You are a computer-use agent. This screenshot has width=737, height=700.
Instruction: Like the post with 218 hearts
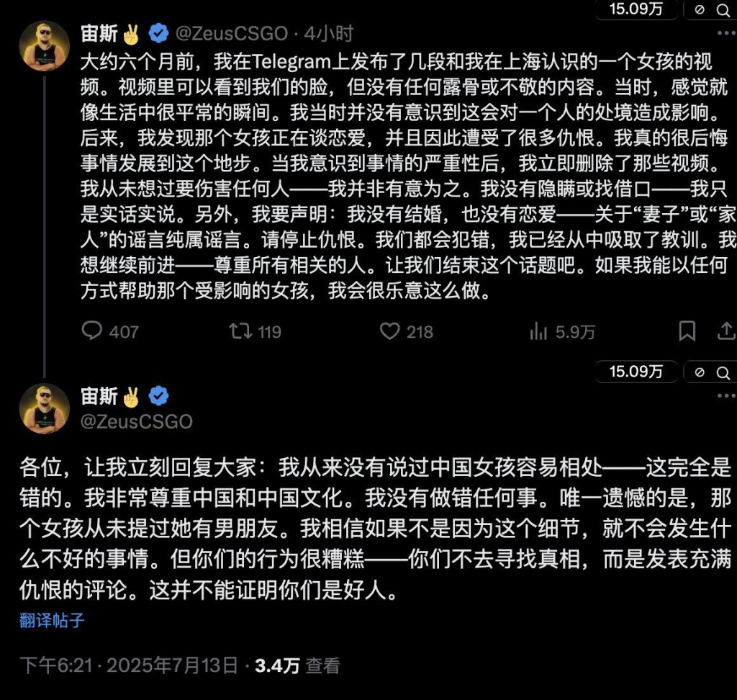click(x=389, y=331)
